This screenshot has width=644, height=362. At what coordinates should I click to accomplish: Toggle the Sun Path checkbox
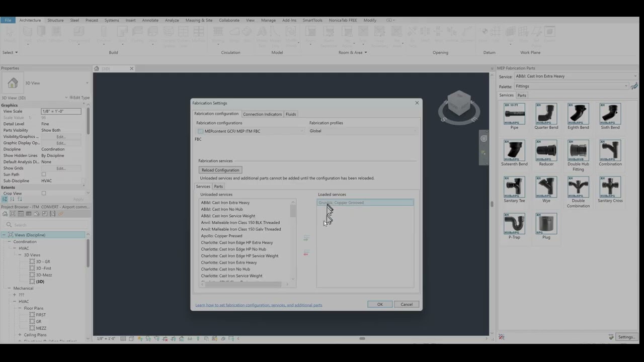tap(44, 174)
